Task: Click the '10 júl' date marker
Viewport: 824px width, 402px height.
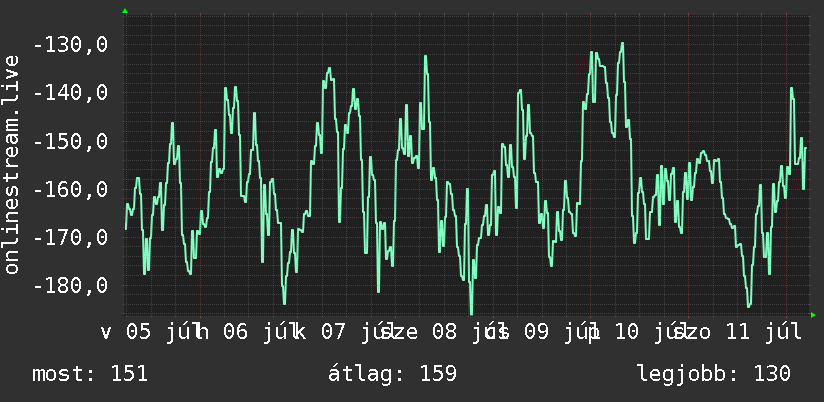Action: pos(648,333)
